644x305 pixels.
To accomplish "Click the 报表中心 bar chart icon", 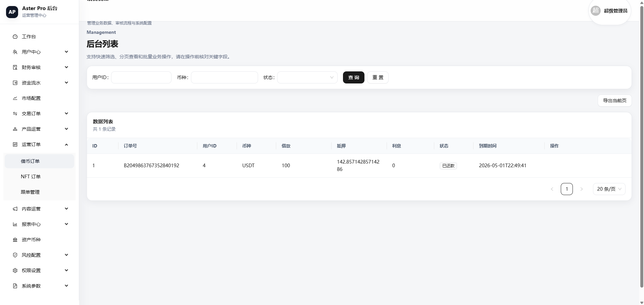I will [x=15, y=224].
